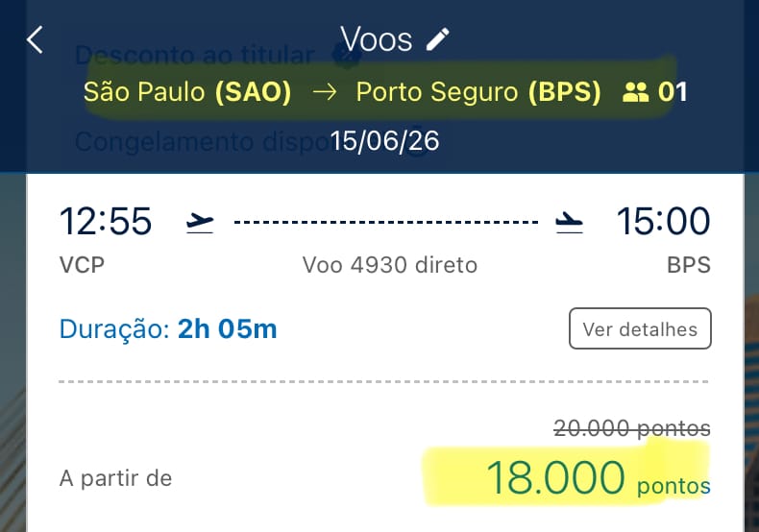Go back using the top-left arrow
The image size is (759, 532).
(x=36, y=40)
